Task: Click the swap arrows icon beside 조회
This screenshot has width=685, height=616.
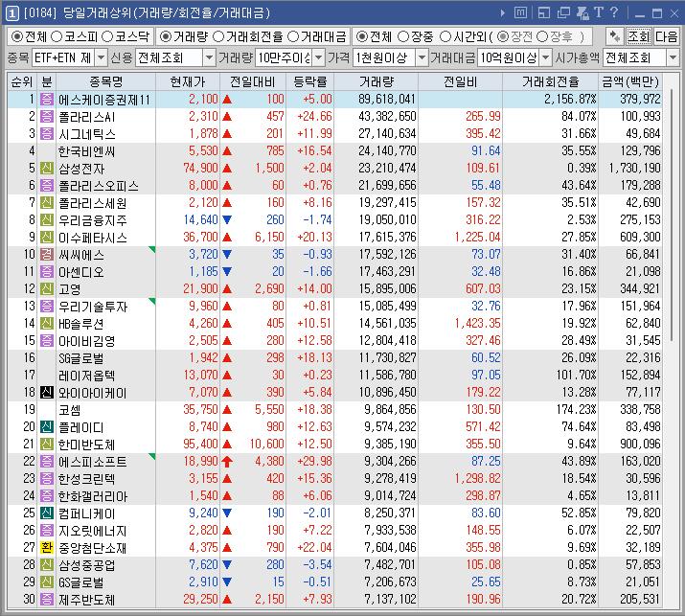Action: coord(615,36)
